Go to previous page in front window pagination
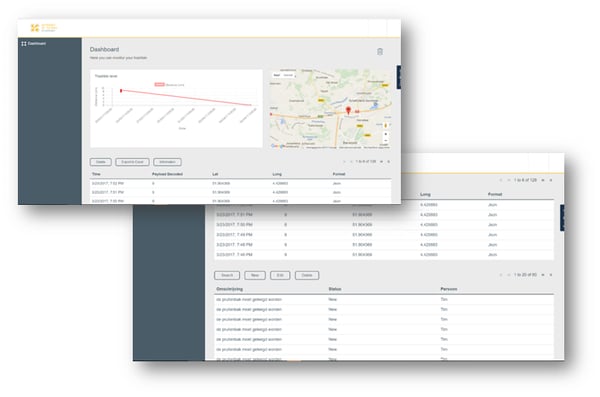The width and height of the screenshot is (600, 397). 351,162
